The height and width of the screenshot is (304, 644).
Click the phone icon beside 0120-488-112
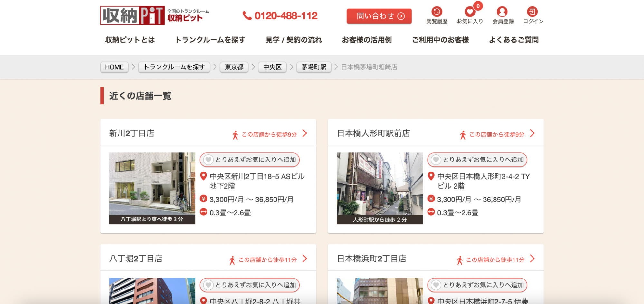(x=247, y=16)
